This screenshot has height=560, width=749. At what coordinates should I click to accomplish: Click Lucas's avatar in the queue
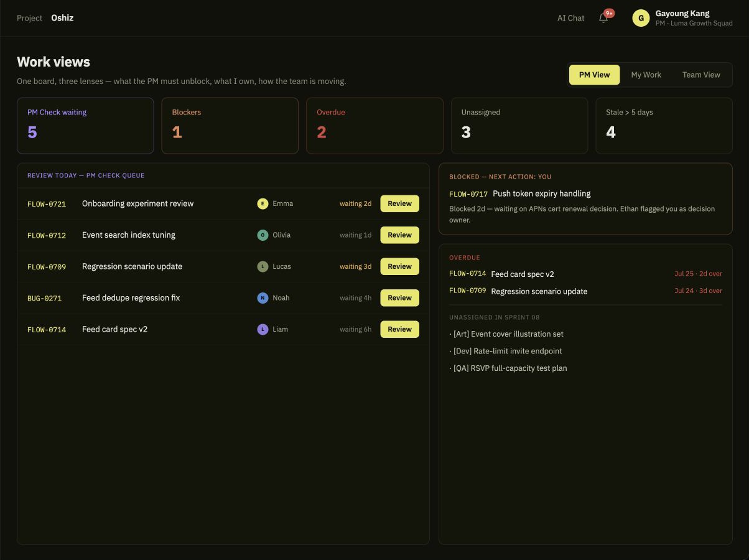click(x=263, y=266)
